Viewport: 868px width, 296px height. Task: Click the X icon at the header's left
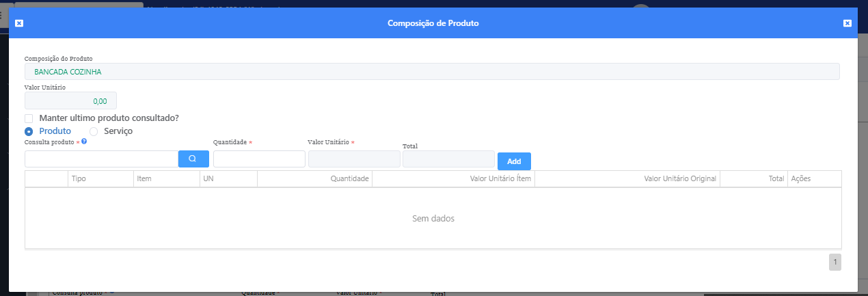pos(19,23)
